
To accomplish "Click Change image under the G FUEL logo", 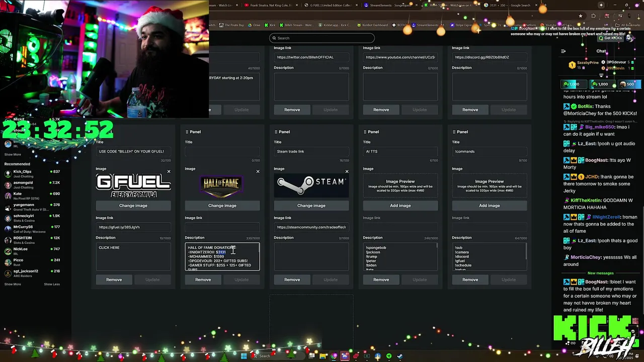I will click(133, 206).
